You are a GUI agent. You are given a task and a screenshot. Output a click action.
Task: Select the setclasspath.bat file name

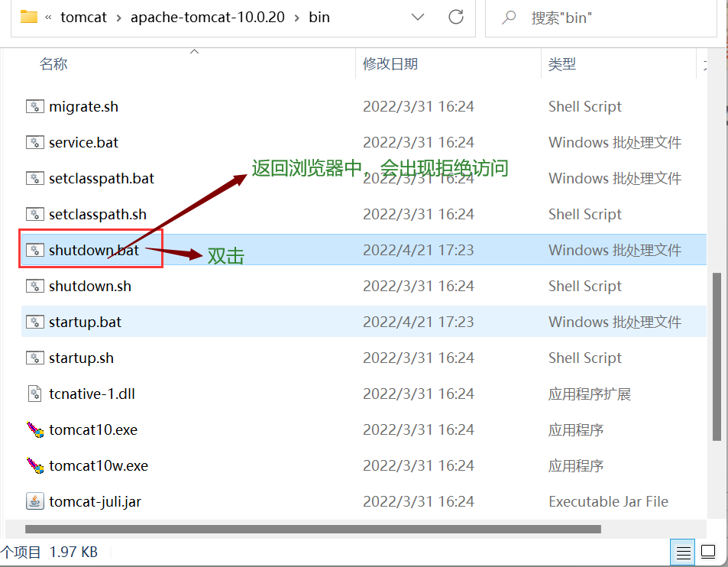[x=102, y=178]
